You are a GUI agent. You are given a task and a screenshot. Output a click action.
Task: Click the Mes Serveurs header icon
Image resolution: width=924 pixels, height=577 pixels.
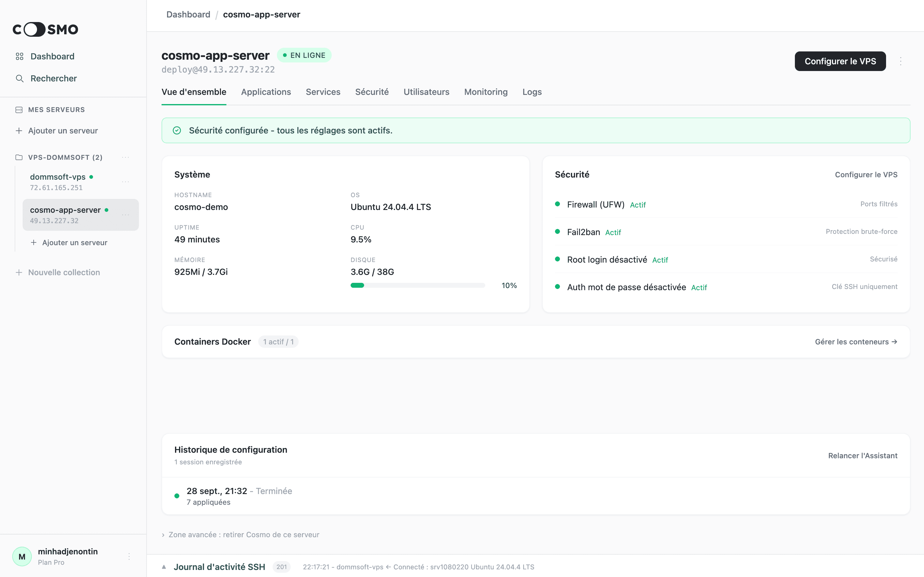tap(19, 110)
